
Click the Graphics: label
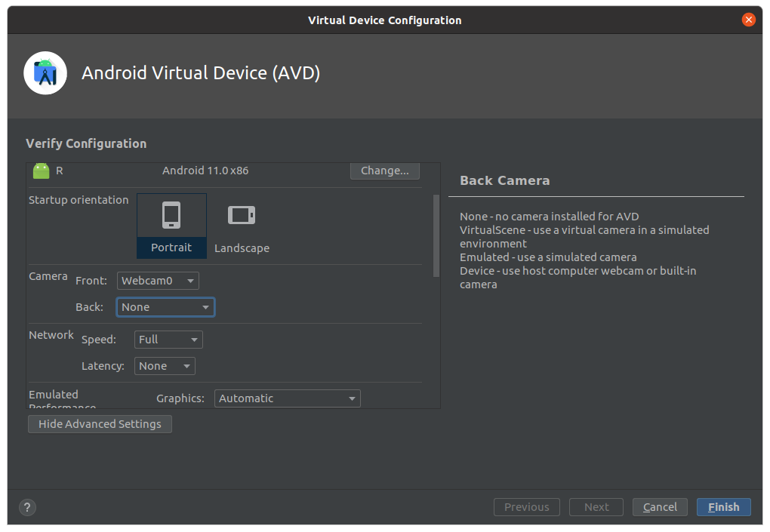[x=180, y=398]
